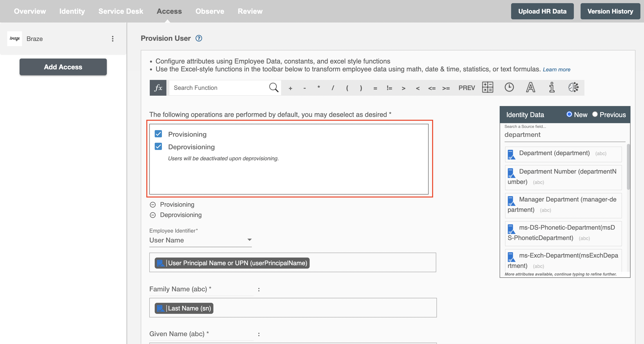Click the addition operator (+) icon
The width and height of the screenshot is (644, 344).
point(291,88)
